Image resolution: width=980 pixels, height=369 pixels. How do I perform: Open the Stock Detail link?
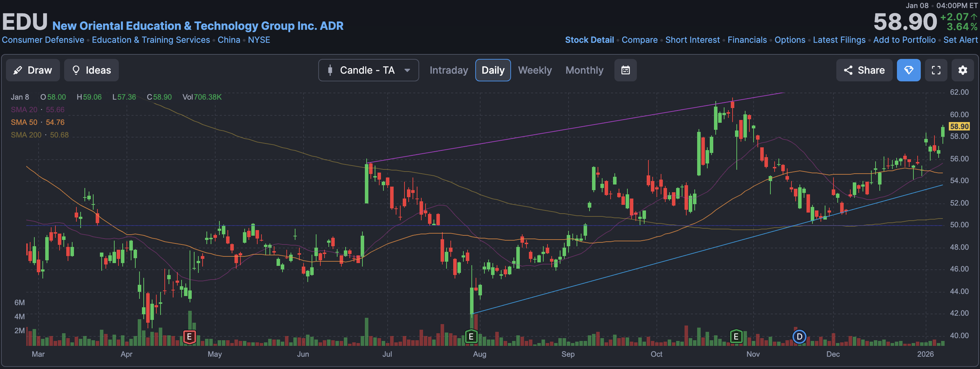coord(589,40)
